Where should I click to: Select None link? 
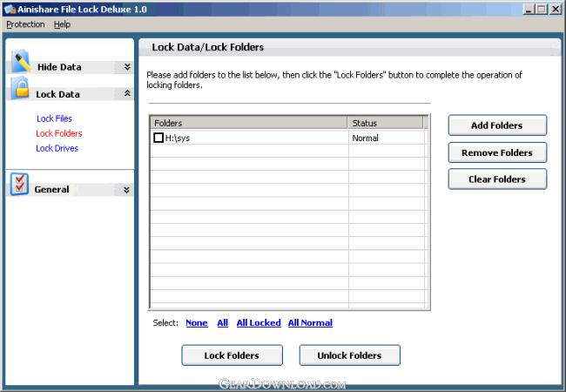pos(197,322)
